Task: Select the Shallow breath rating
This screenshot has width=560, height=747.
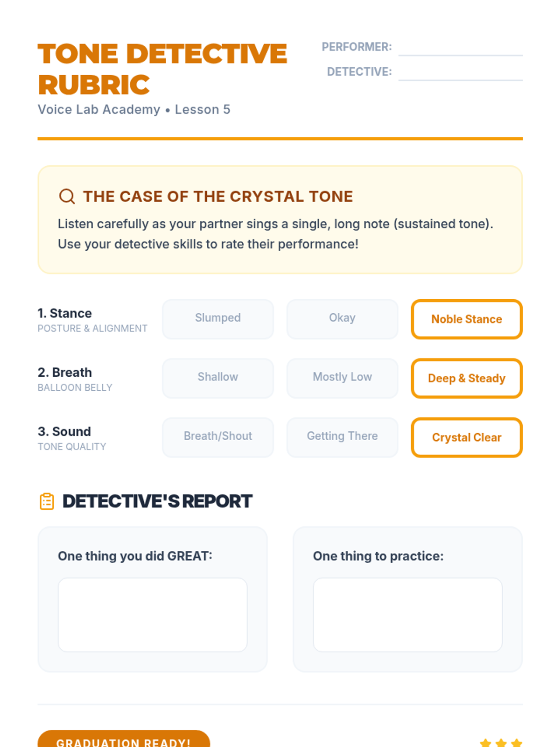Action: tap(218, 378)
